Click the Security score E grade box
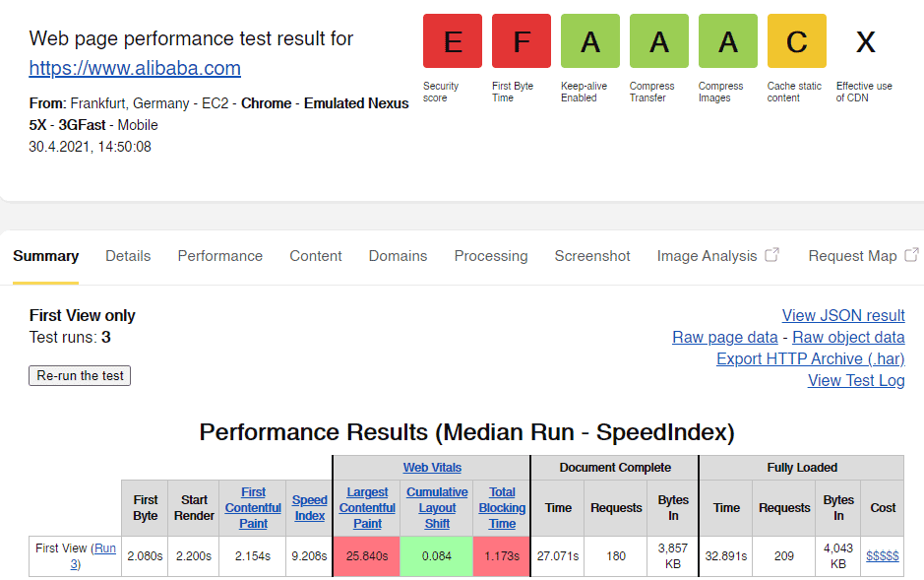 [x=453, y=41]
